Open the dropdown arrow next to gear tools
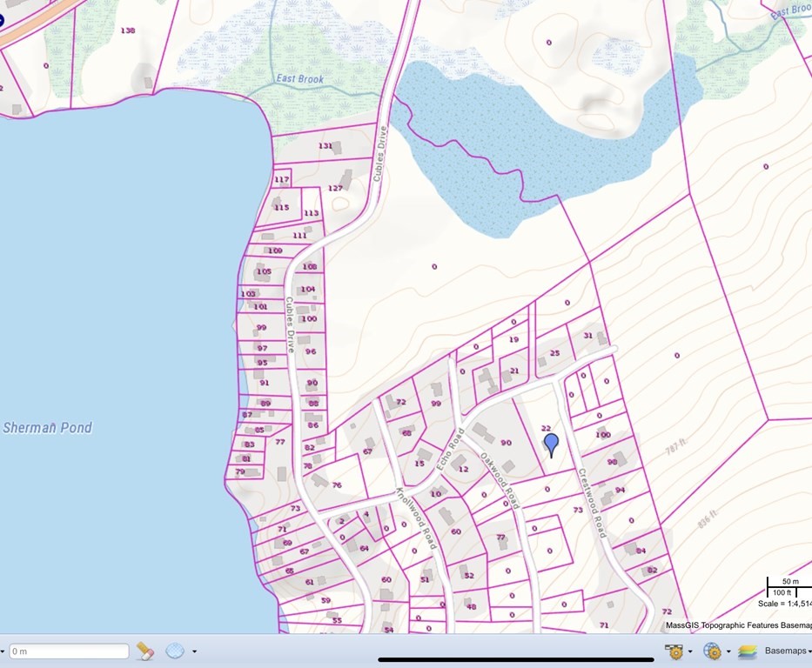 (691, 651)
